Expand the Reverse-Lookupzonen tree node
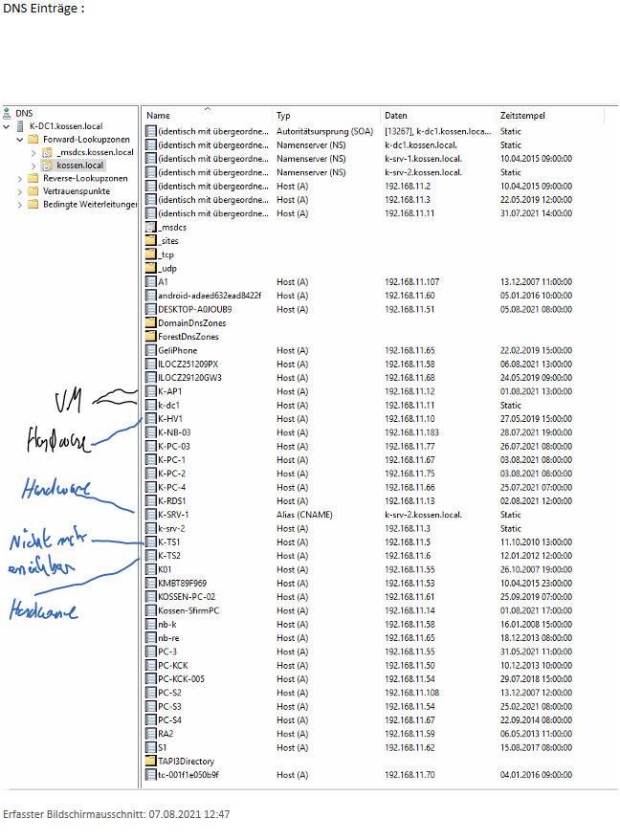This screenshot has height=840, width=620. (20, 179)
